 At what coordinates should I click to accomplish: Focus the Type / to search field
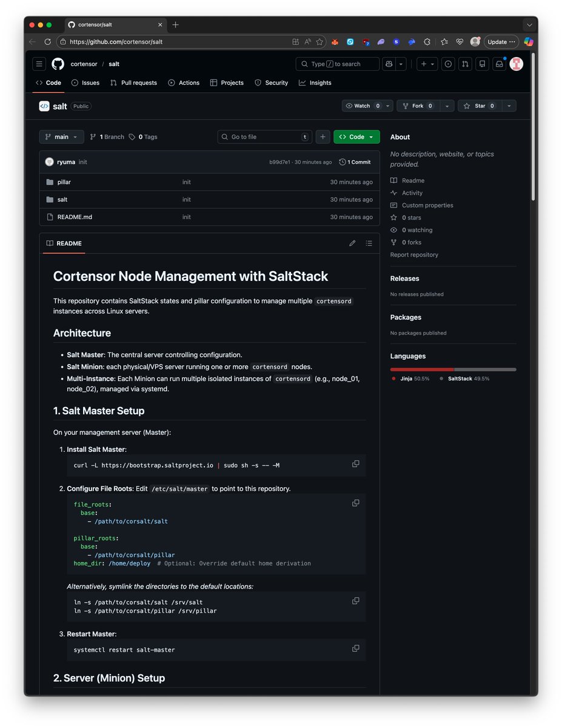point(337,64)
